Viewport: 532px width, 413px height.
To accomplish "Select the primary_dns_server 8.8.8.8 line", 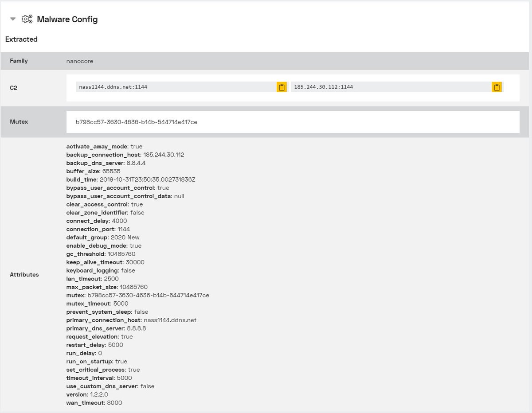I will click(106, 328).
